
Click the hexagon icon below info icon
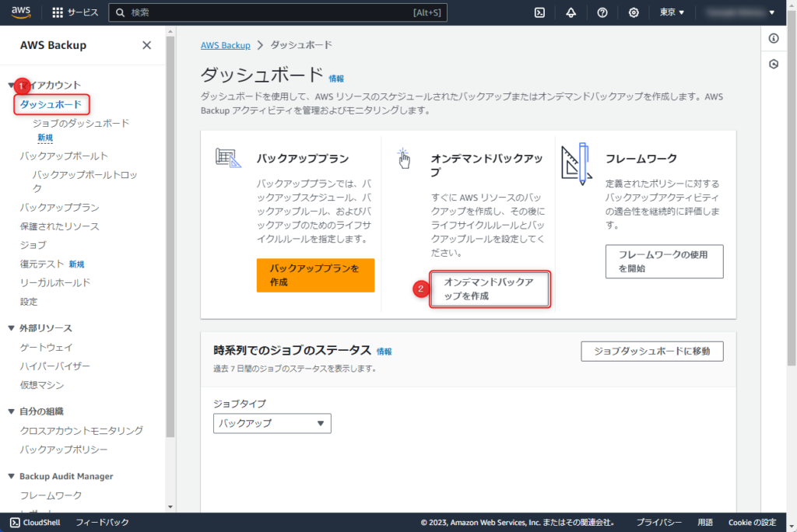[x=774, y=64]
